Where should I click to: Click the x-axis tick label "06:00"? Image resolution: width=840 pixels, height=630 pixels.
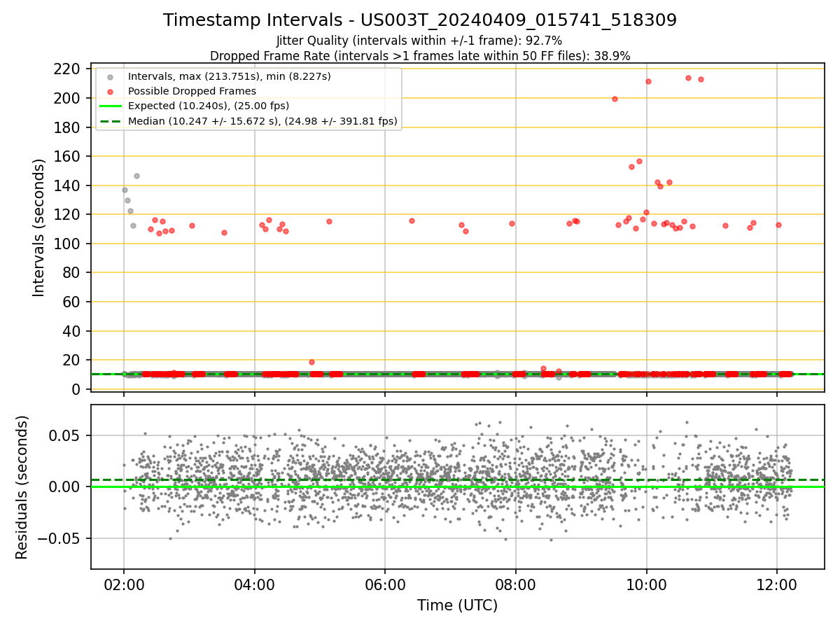point(385,585)
